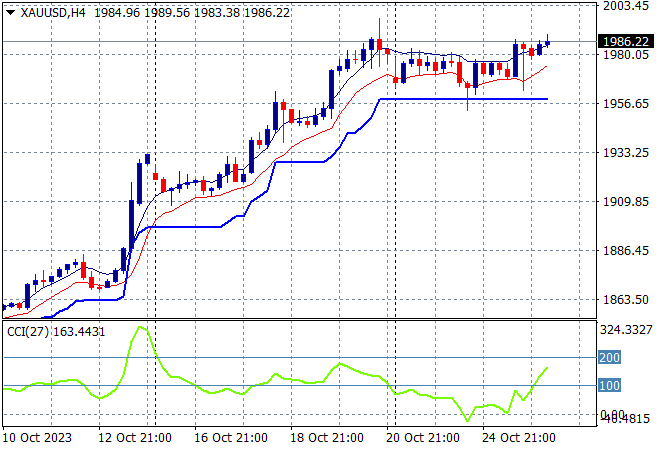Select the green CCI peak above 200
This screenshot has height=450, width=660.
tap(141, 328)
